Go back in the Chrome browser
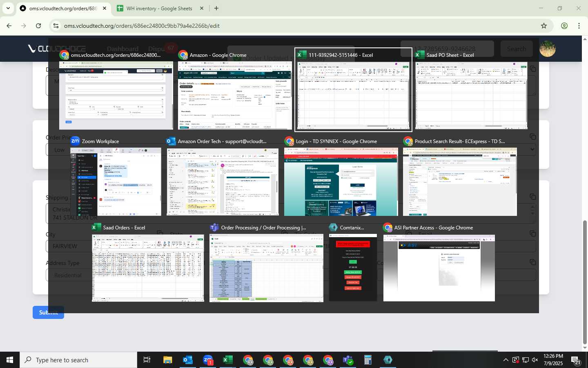This screenshot has height=368, width=588. click(9, 26)
